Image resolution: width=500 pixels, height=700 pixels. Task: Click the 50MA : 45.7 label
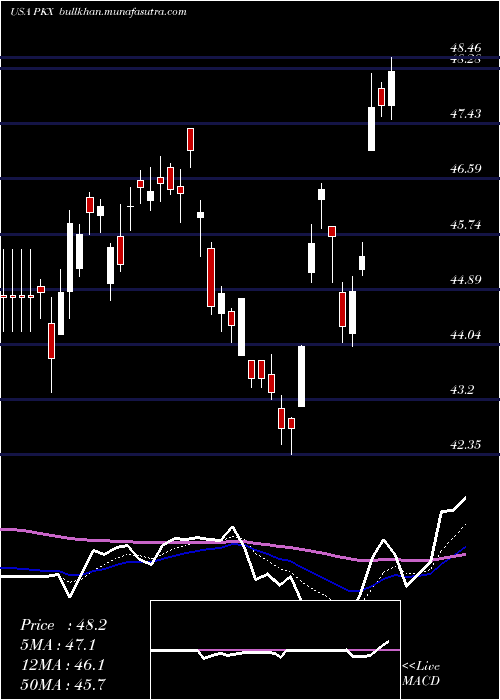62,684
